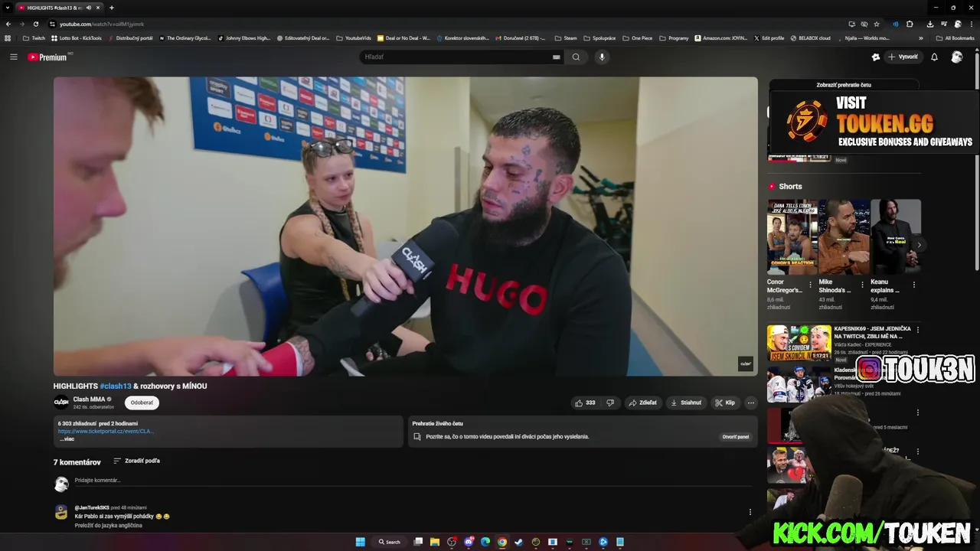The width and height of the screenshot is (980, 551).
Task: Mute the tab via speaker icon
Action: click(89, 8)
